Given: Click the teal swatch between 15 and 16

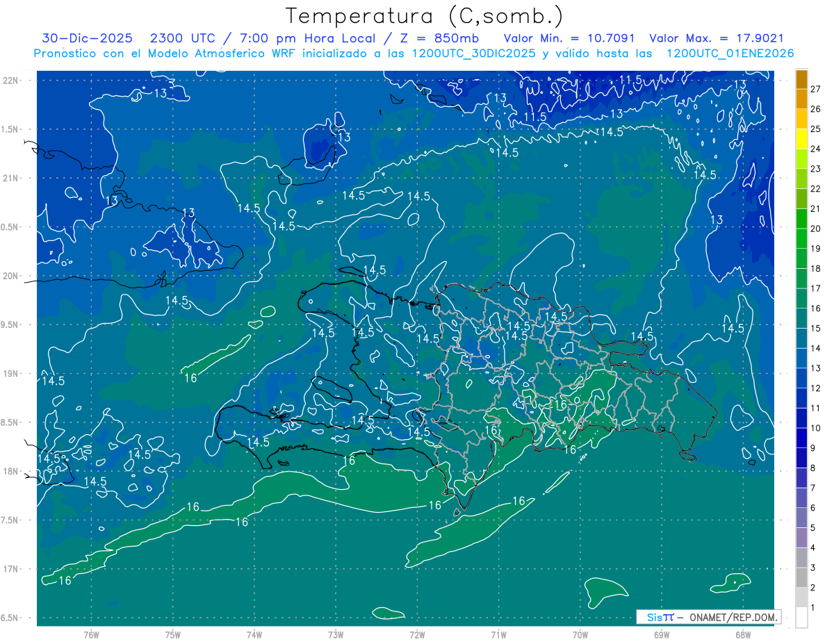Looking at the screenshot, I should [x=801, y=319].
